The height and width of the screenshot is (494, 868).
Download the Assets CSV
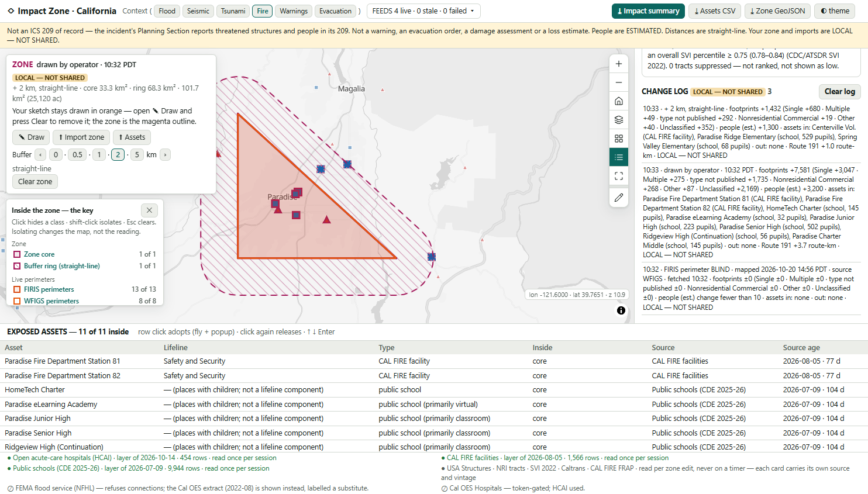(x=715, y=11)
